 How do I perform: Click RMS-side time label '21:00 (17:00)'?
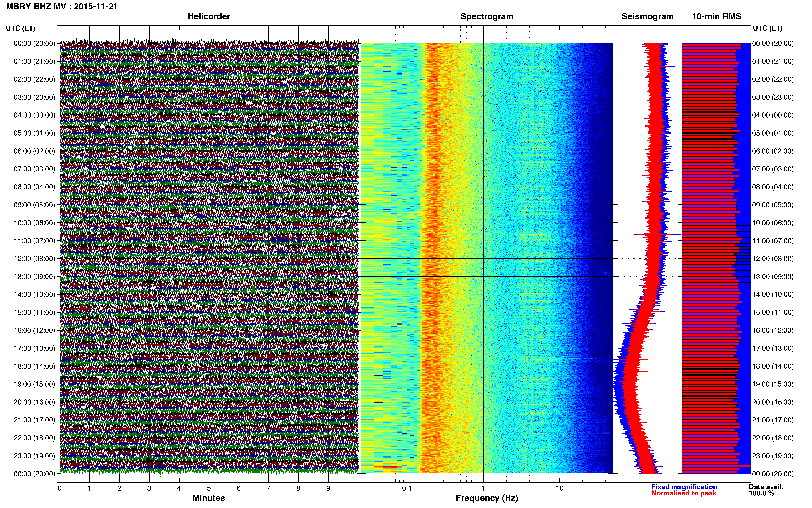773,420
